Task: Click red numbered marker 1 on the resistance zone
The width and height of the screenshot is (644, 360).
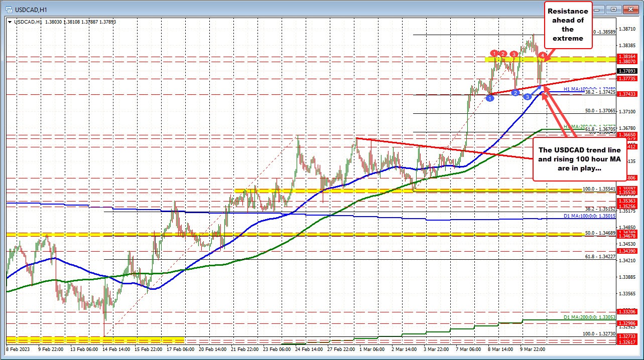Action: (x=494, y=54)
